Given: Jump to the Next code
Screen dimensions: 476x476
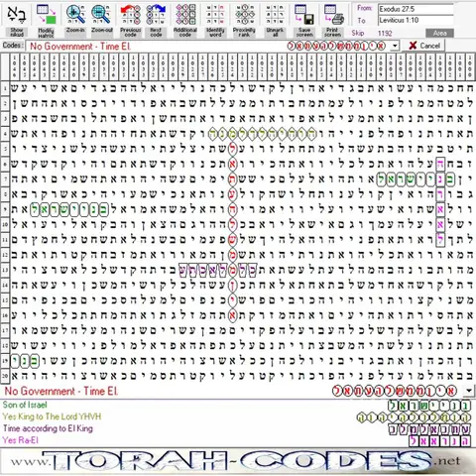Looking at the screenshot, I should point(156,21).
